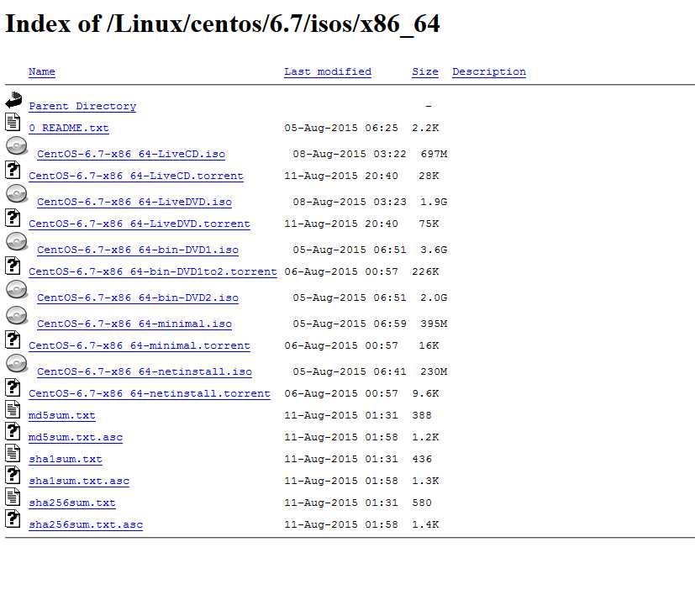Open the md5sum.txt checksum file

[x=62, y=415]
